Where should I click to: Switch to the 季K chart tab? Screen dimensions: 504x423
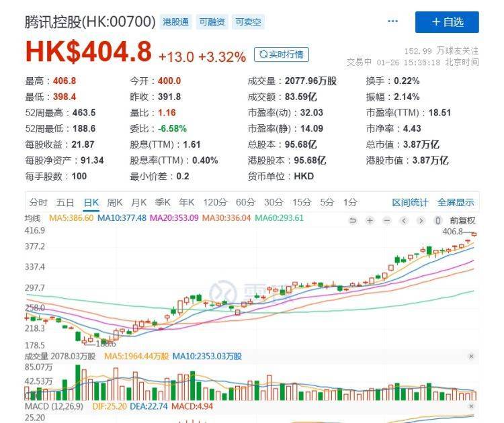point(163,202)
